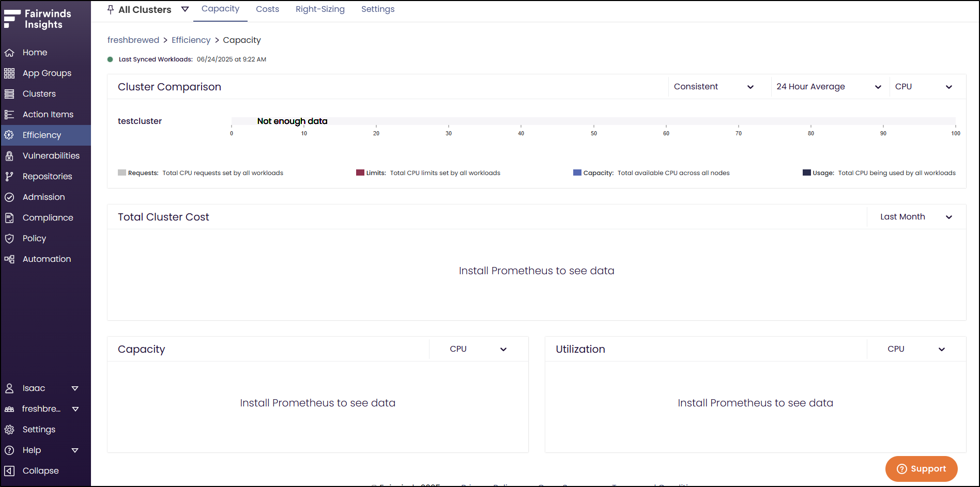This screenshot has width=980, height=487.
Task: Click the Last Synced Workloads timestamp
Action: (x=232, y=59)
